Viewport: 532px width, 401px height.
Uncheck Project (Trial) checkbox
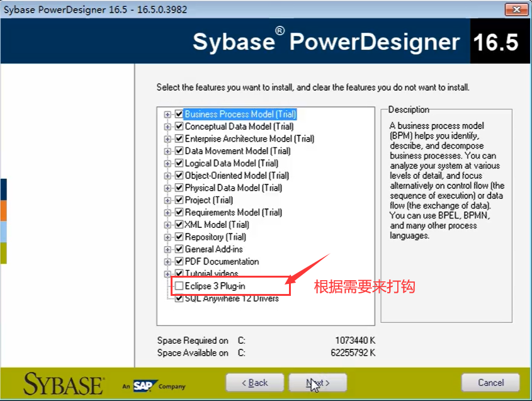179,200
